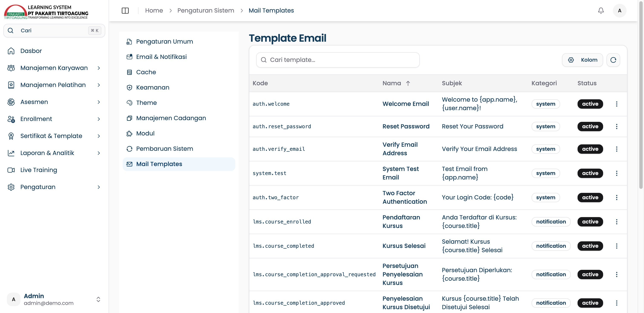The image size is (644, 313).
Task: Open actions menu for auth.verify_email row
Action: (617, 149)
